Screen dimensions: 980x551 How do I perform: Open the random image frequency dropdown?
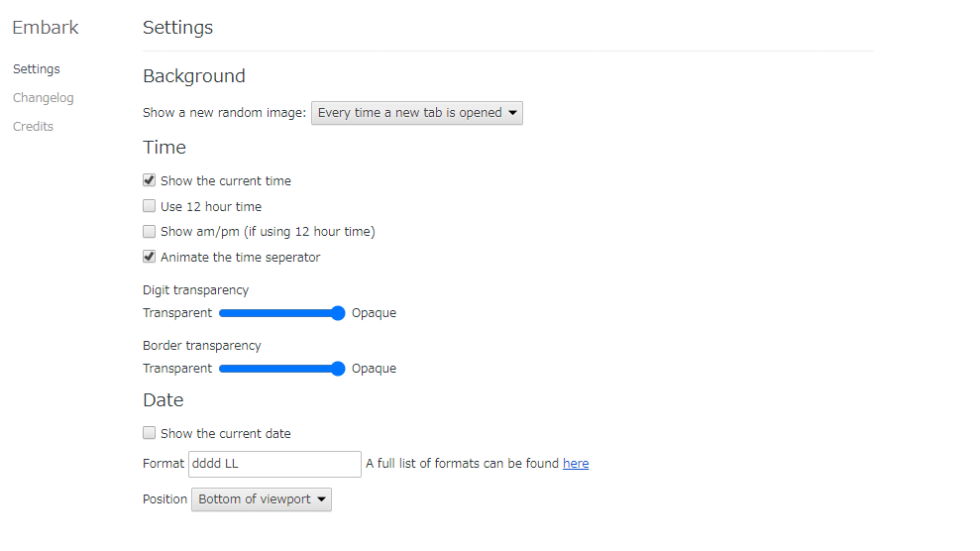point(417,113)
